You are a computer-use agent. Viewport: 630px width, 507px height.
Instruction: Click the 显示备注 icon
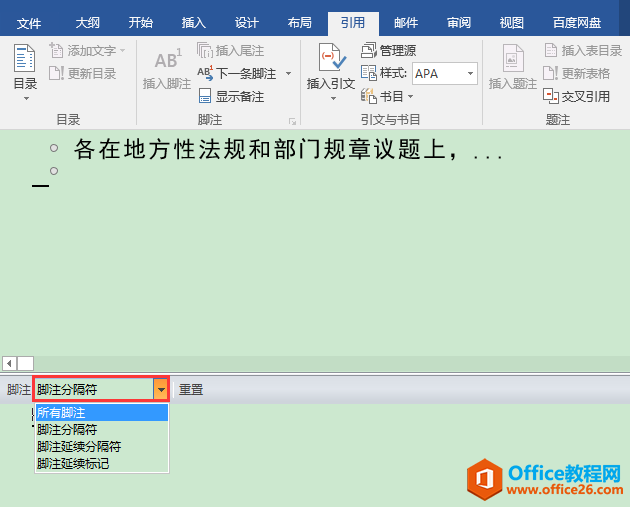205,96
